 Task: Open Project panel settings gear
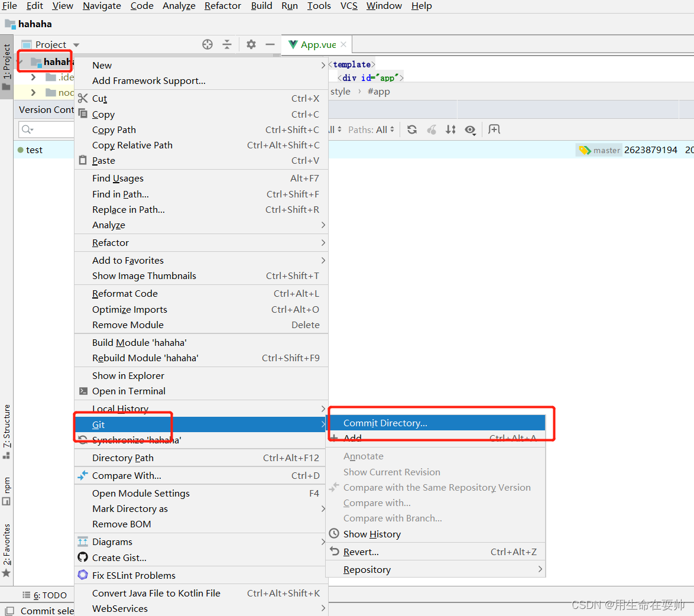click(251, 44)
